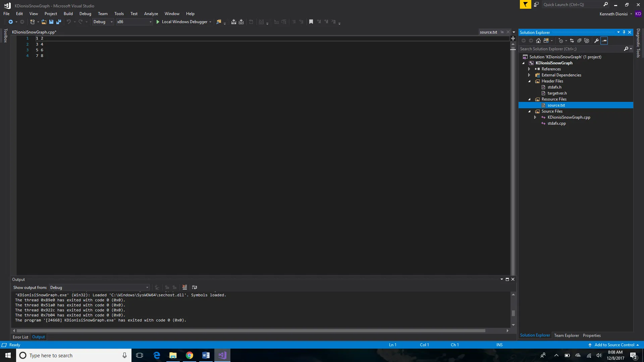Toggle Show All Files in Solution Explorer
This screenshot has width=644, height=362.
[587, 41]
